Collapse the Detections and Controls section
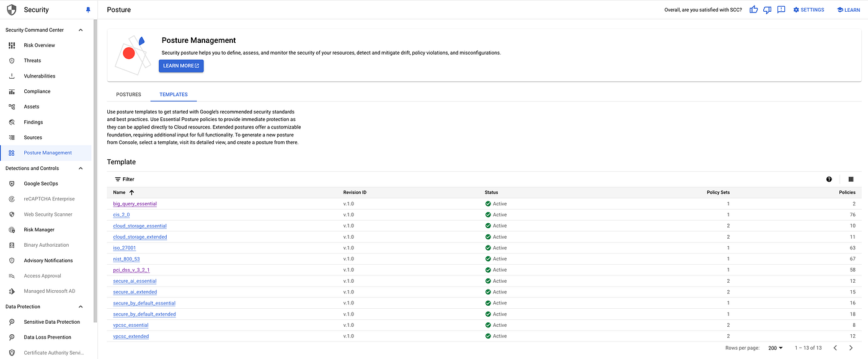The height and width of the screenshot is (359, 868). coord(81,168)
